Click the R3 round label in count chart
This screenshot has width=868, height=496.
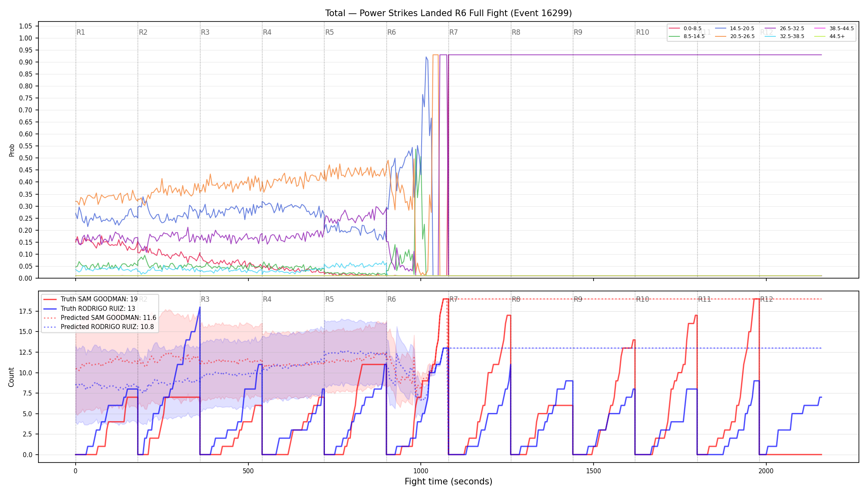[x=205, y=299]
